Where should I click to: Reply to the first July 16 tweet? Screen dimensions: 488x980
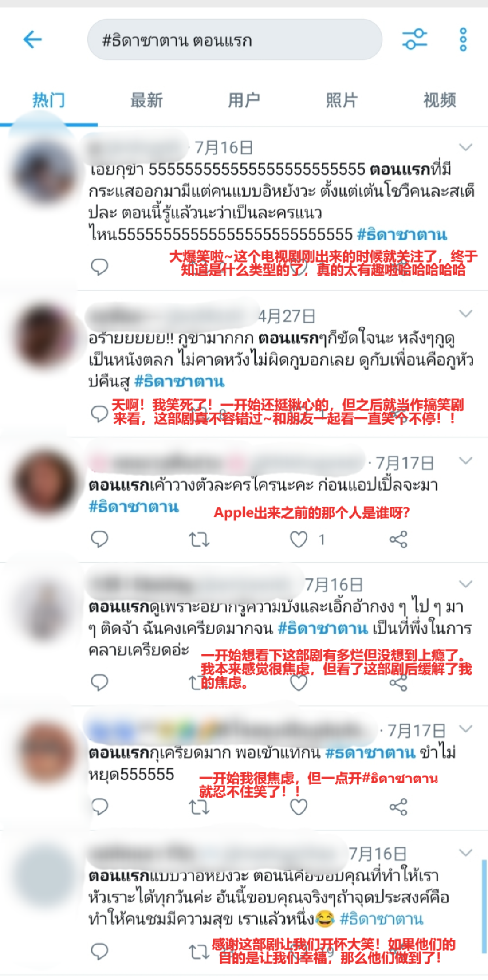click(x=99, y=267)
